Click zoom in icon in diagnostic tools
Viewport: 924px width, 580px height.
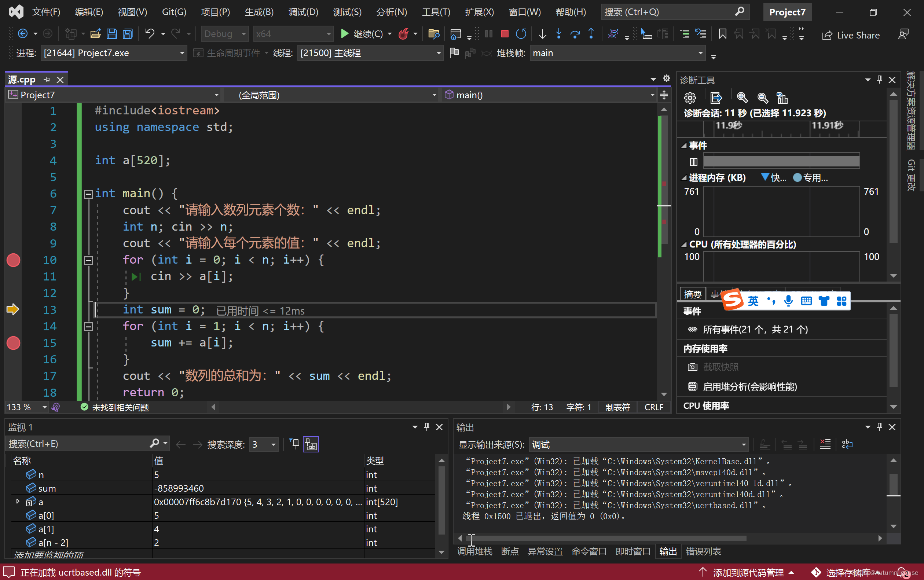click(742, 98)
